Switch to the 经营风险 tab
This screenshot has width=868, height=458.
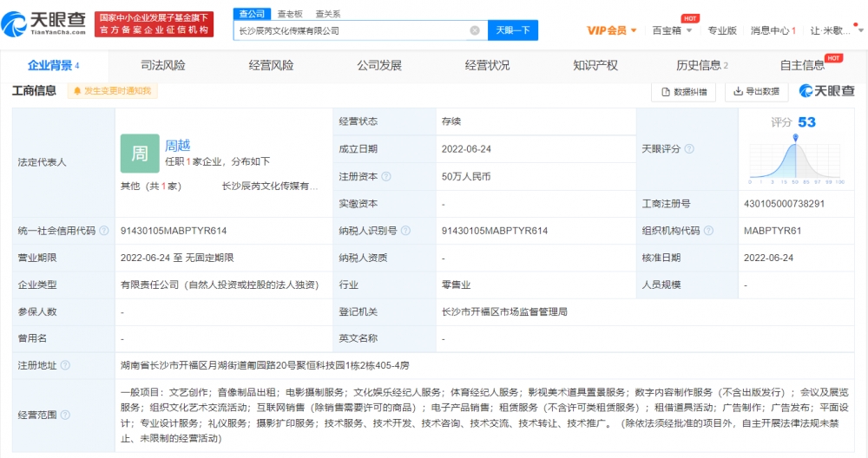[x=271, y=65]
